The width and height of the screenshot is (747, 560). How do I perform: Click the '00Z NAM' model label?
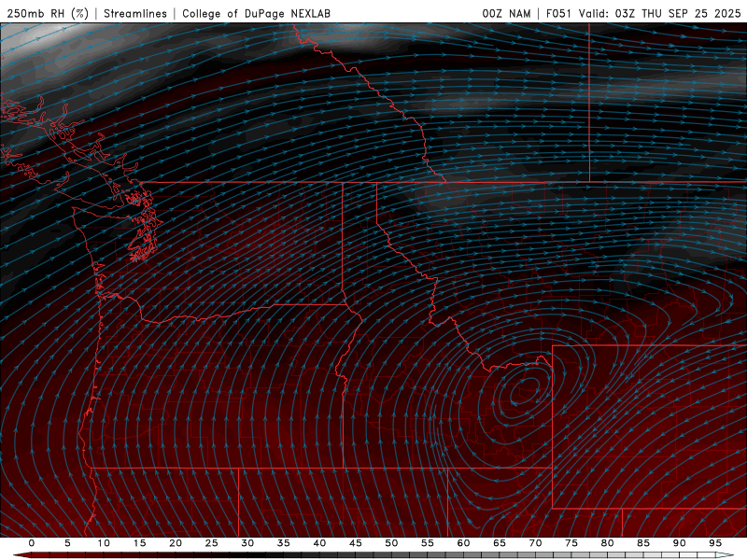[x=506, y=13]
